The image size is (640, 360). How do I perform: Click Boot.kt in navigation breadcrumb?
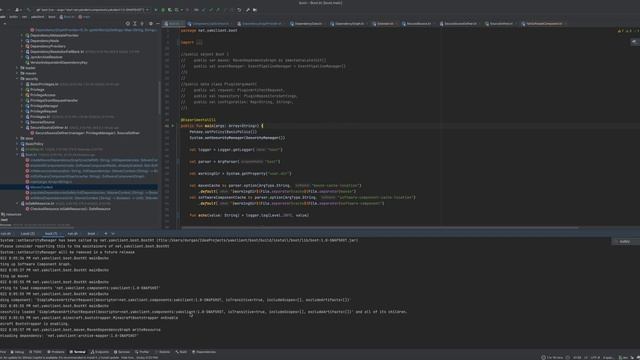(67, 17)
